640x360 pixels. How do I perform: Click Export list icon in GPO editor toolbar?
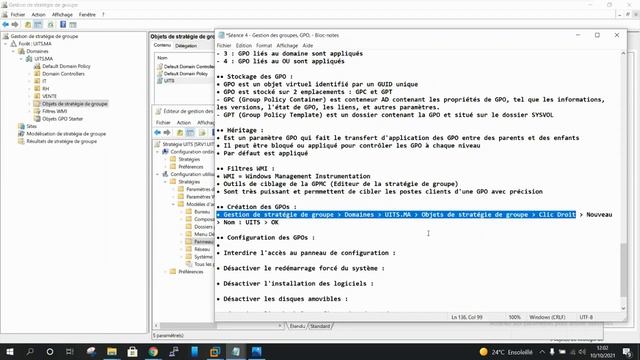[202, 132]
